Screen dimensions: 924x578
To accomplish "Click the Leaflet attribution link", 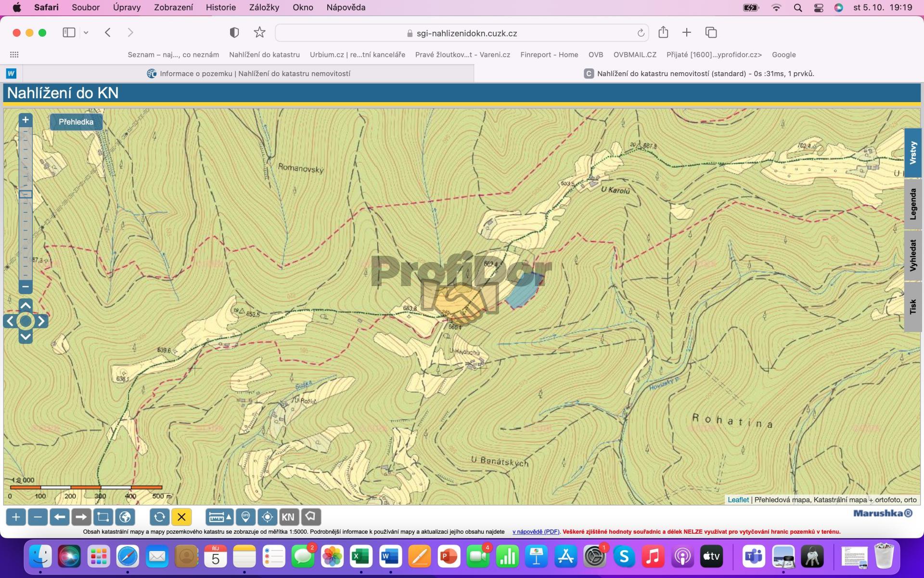I will coord(738,499).
